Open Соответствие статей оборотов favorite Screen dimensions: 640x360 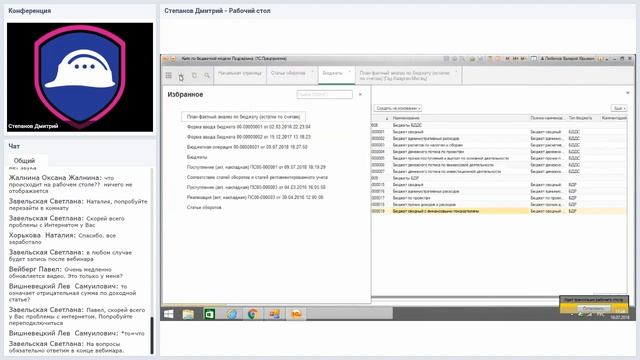coord(257,178)
